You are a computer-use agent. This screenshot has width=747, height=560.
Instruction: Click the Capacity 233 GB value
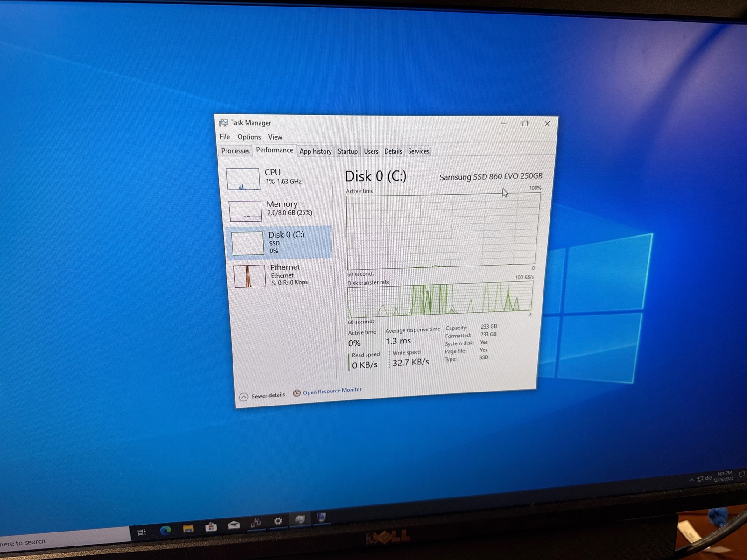pos(489,326)
